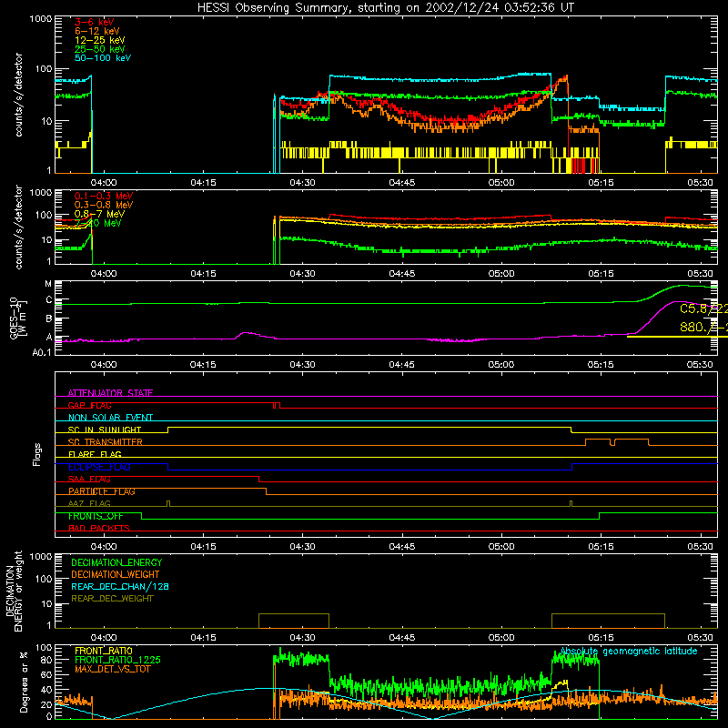728x728 pixels.
Task: Select the AA7_FLAG label
Action: click(x=89, y=503)
